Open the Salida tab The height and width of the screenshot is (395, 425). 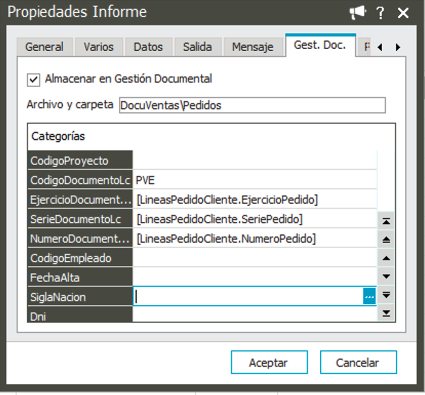[197, 47]
